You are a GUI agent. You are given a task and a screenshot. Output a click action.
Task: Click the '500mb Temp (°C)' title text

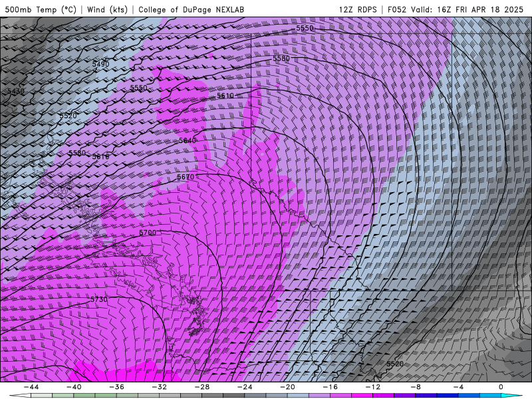pyautogui.click(x=41, y=9)
